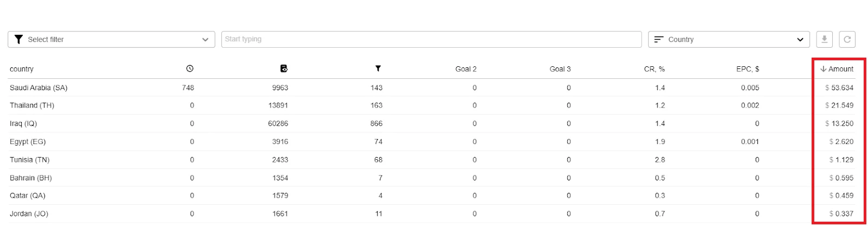
Task: Click the grouping lines icon beside Country
Action: (x=659, y=39)
